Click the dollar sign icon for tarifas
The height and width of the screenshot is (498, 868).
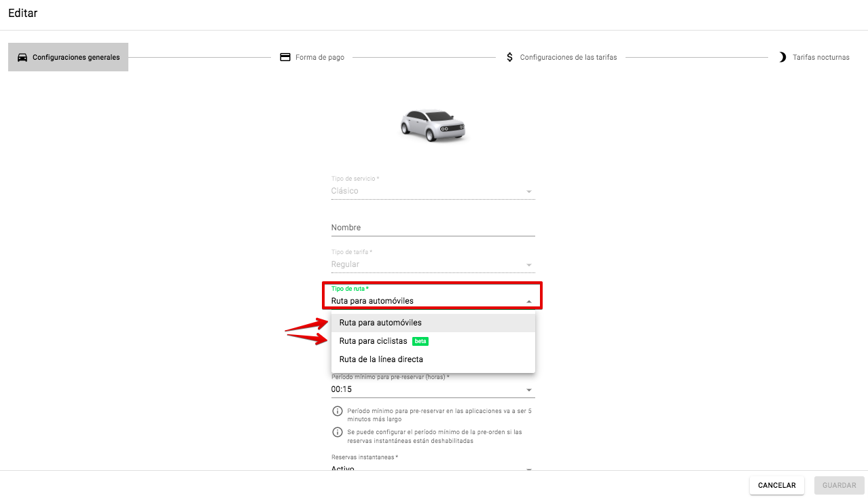[x=510, y=57]
